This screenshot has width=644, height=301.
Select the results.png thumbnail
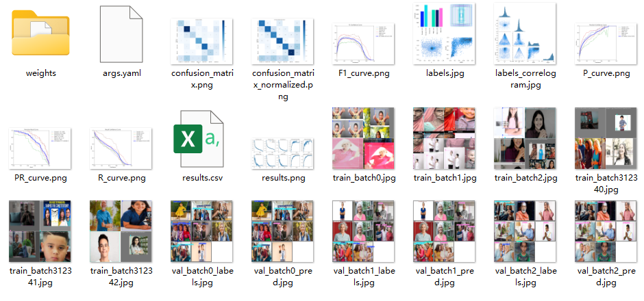[282, 154]
